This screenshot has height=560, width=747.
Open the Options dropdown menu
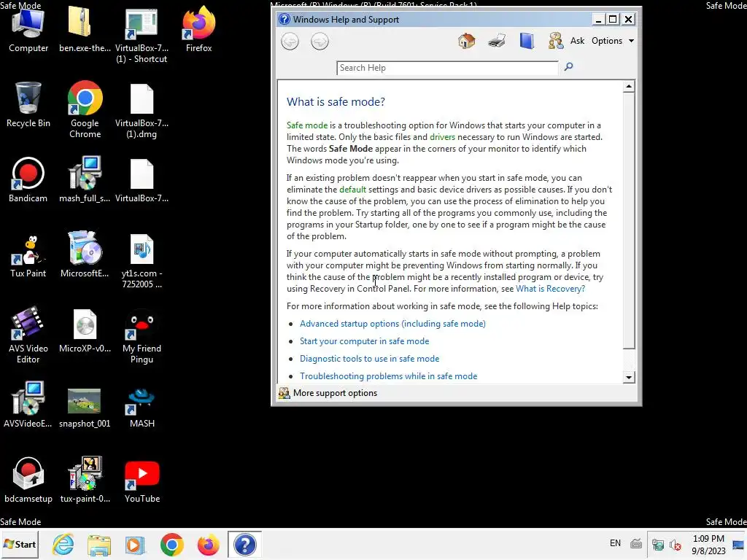(612, 41)
